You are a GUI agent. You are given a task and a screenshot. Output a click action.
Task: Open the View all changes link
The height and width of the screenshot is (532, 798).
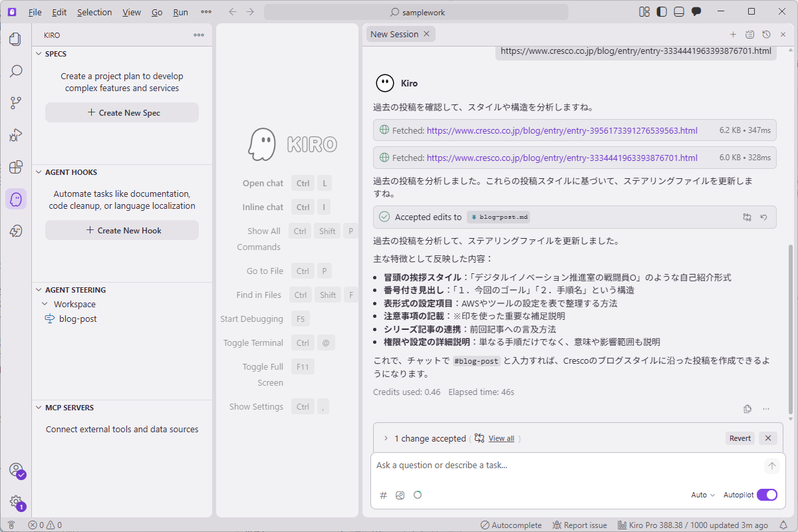click(501, 438)
